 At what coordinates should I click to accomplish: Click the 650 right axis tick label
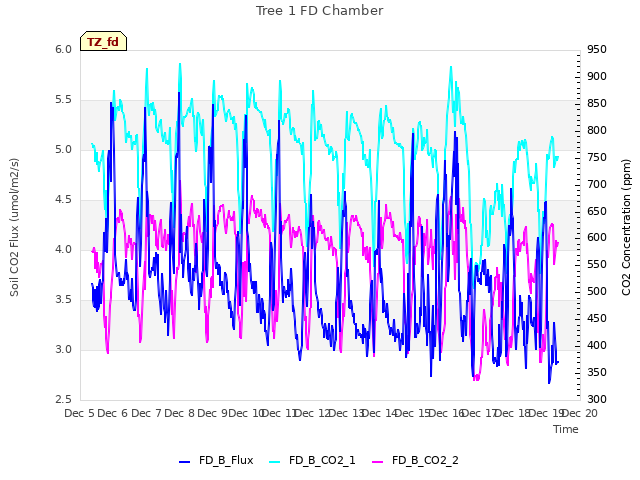click(597, 211)
